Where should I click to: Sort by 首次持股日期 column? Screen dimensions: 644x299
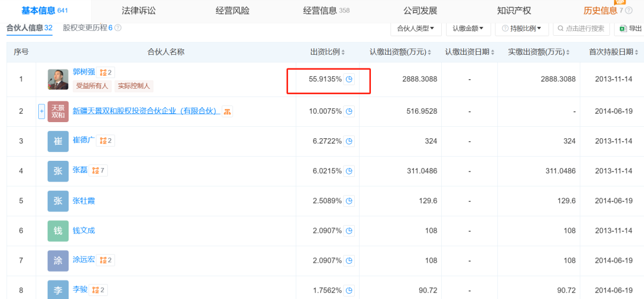click(x=637, y=52)
